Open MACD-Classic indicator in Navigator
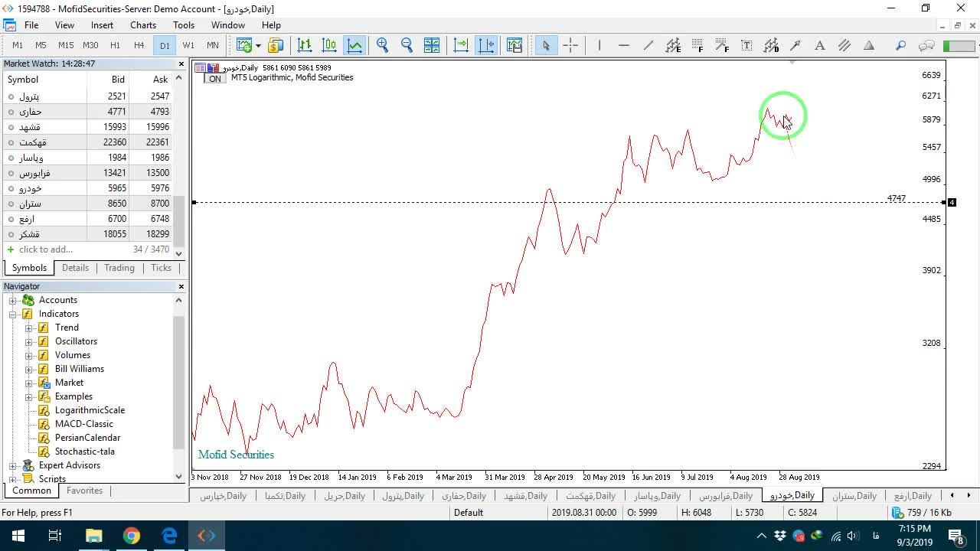The height and width of the screenshot is (551, 980). 84,424
